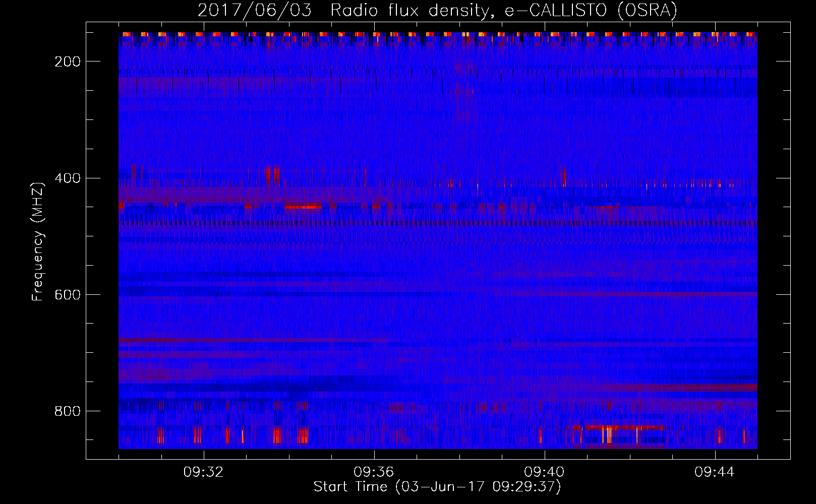This screenshot has height=504, width=816.
Task: Click the 600 frequency tick label
Action: (x=68, y=295)
